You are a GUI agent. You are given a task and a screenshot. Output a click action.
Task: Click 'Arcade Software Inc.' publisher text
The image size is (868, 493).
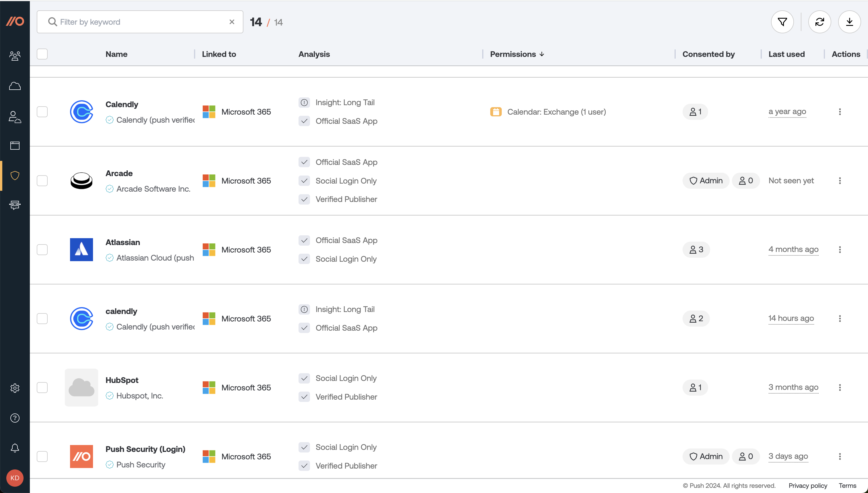[153, 189]
